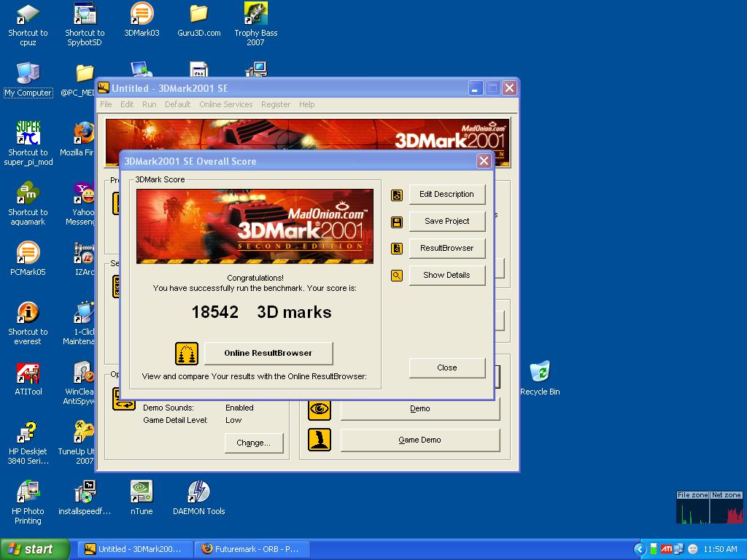Click the Save Project button
The height and width of the screenshot is (560, 747).
447,222
